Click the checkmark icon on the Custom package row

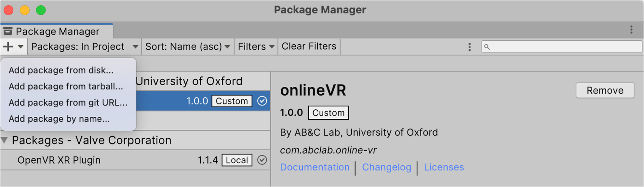pyautogui.click(x=262, y=101)
